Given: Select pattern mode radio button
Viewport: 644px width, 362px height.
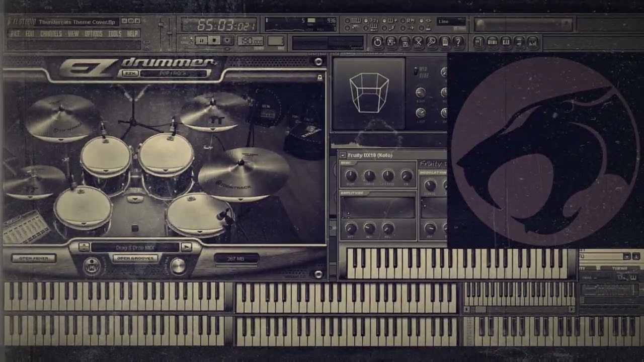Looking at the screenshot, I should [191, 38].
